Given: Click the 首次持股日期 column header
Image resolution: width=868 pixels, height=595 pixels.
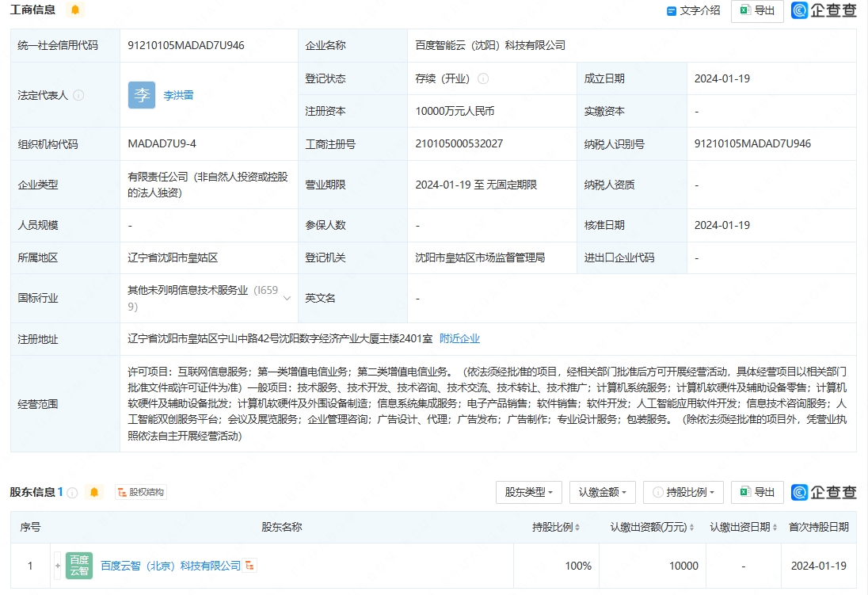Looking at the screenshot, I should [819, 527].
